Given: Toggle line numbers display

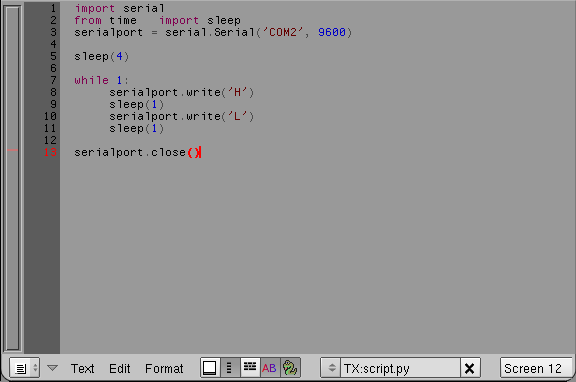Looking at the screenshot, I should (230, 368).
